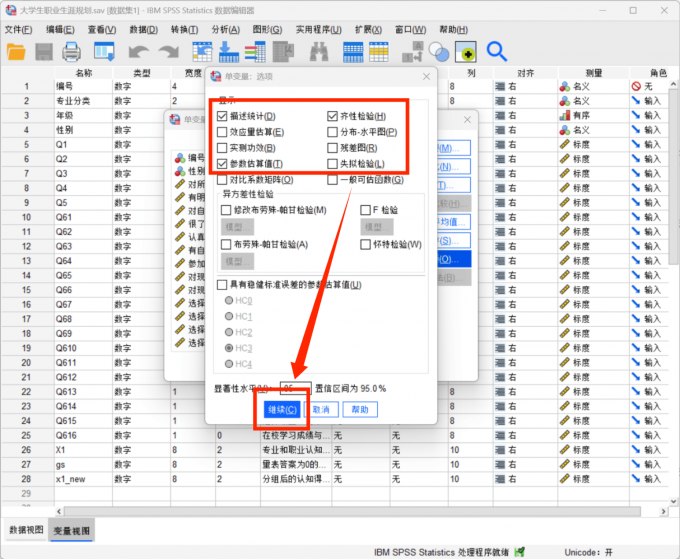Image resolution: width=680 pixels, height=559 pixels.
Task: Open the 分析(A) menu
Action: (x=226, y=30)
